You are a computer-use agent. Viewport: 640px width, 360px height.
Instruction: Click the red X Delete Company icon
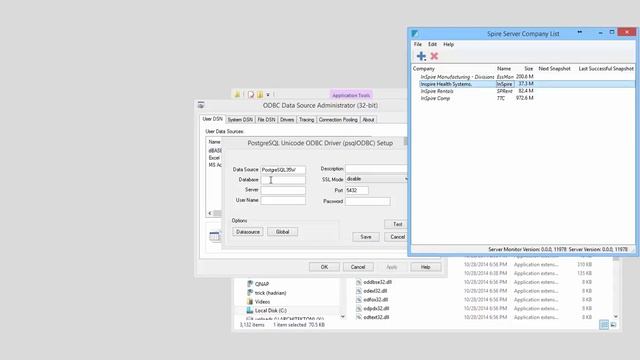[434, 56]
